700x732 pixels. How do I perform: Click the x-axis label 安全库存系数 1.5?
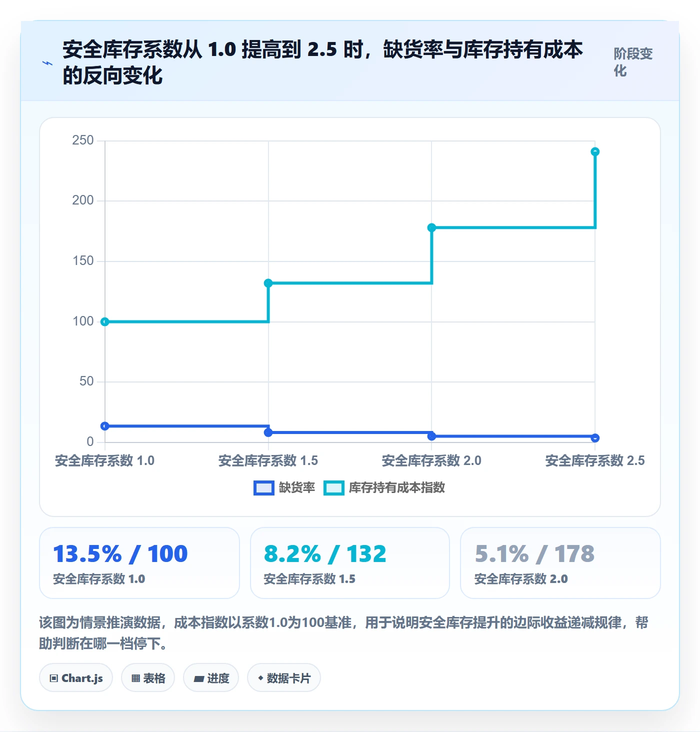268,461
